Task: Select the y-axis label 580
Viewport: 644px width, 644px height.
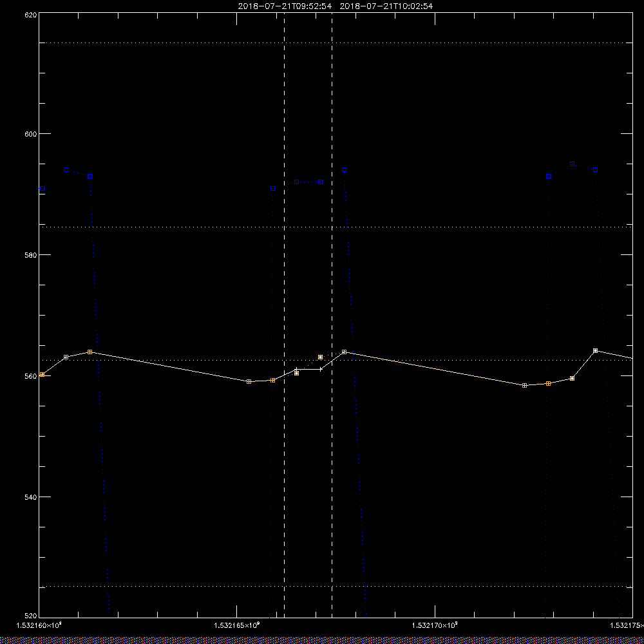Action: coord(31,254)
